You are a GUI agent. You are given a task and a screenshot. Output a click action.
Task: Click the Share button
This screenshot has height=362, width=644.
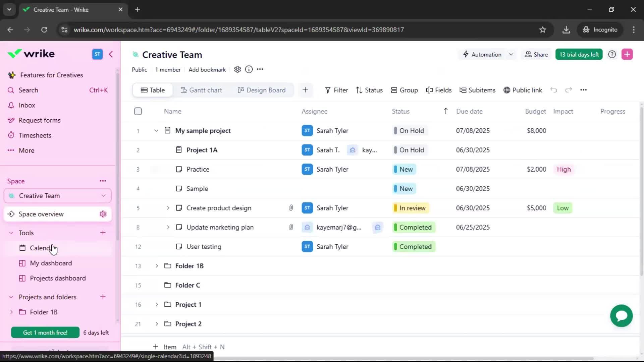click(x=536, y=54)
